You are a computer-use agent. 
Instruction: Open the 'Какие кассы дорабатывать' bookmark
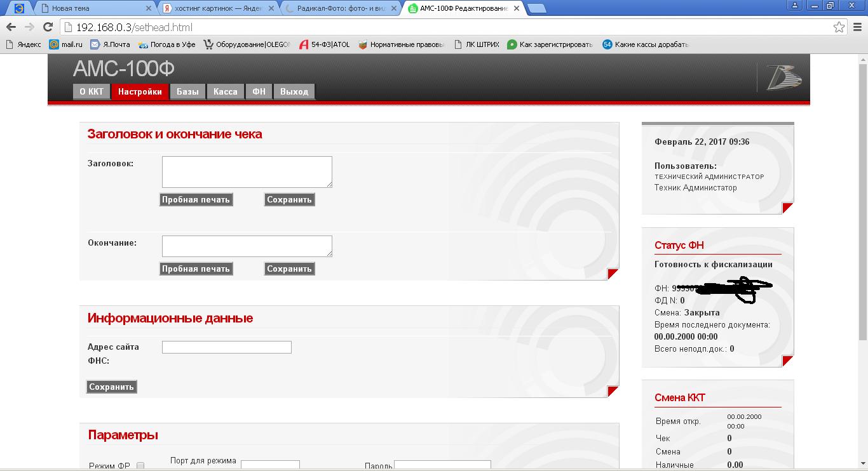click(646, 44)
